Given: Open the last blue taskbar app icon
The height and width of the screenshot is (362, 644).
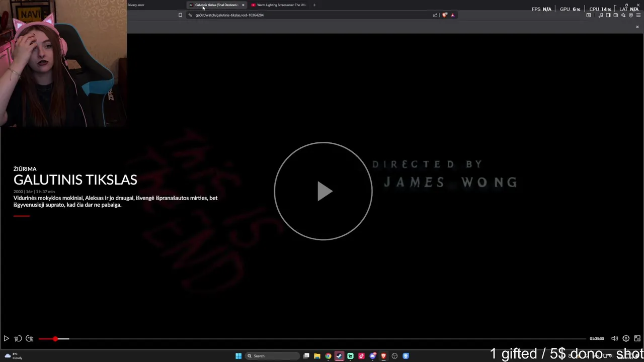Looking at the screenshot, I should coord(406,356).
